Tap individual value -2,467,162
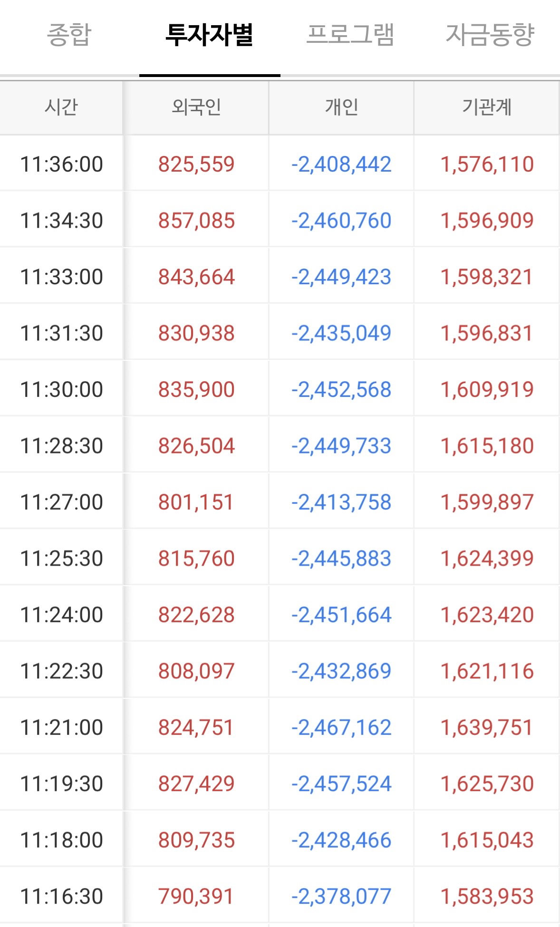560x927 pixels. [341, 728]
